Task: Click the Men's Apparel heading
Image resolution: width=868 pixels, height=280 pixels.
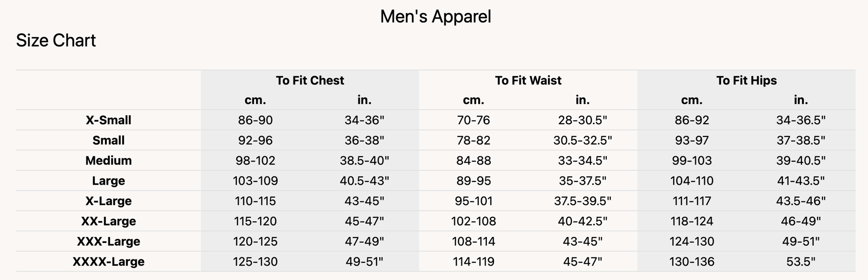Action: pyautogui.click(x=435, y=17)
